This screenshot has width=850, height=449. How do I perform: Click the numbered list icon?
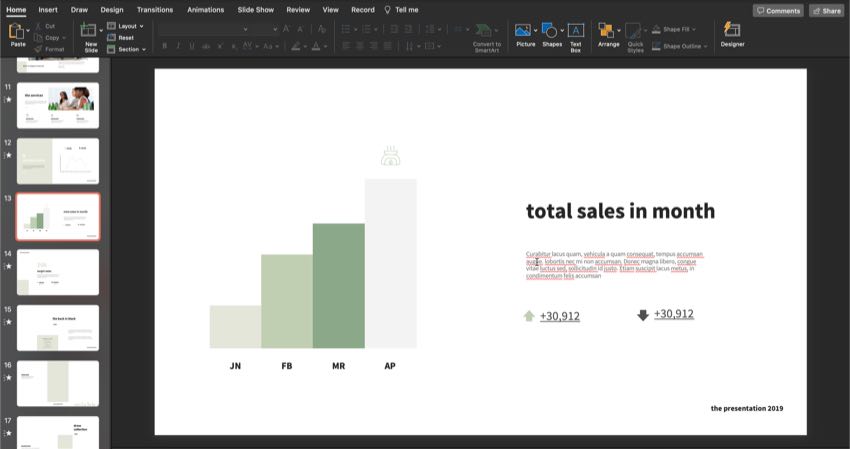[x=366, y=29]
